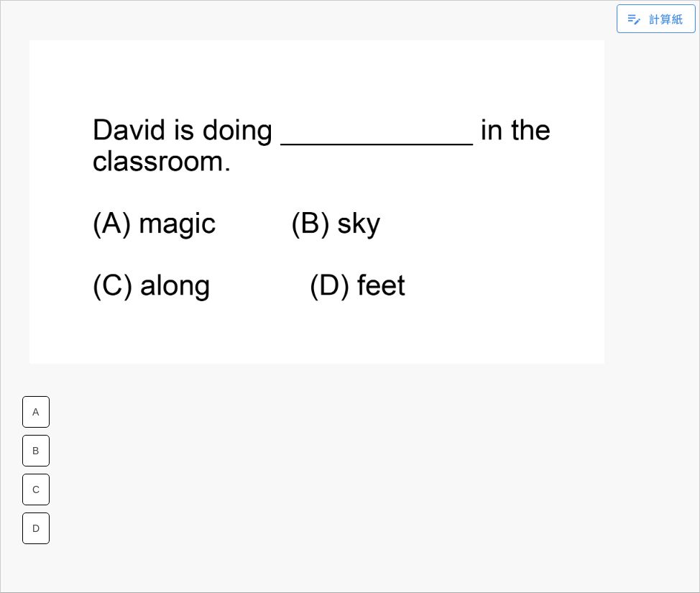This screenshot has width=700, height=593.
Task: Click the word "the" ending the first line
Action: (x=530, y=130)
